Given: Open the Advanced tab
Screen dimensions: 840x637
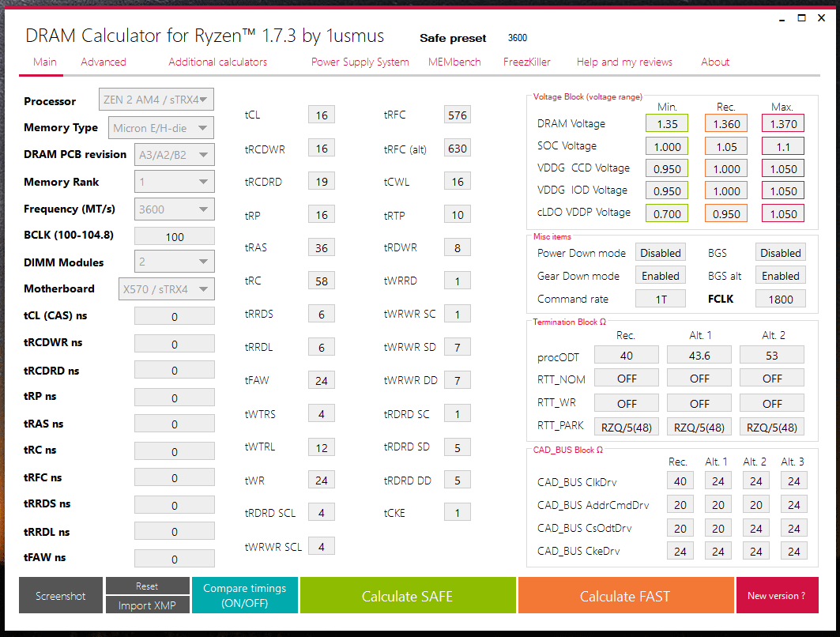Looking at the screenshot, I should (x=104, y=62).
